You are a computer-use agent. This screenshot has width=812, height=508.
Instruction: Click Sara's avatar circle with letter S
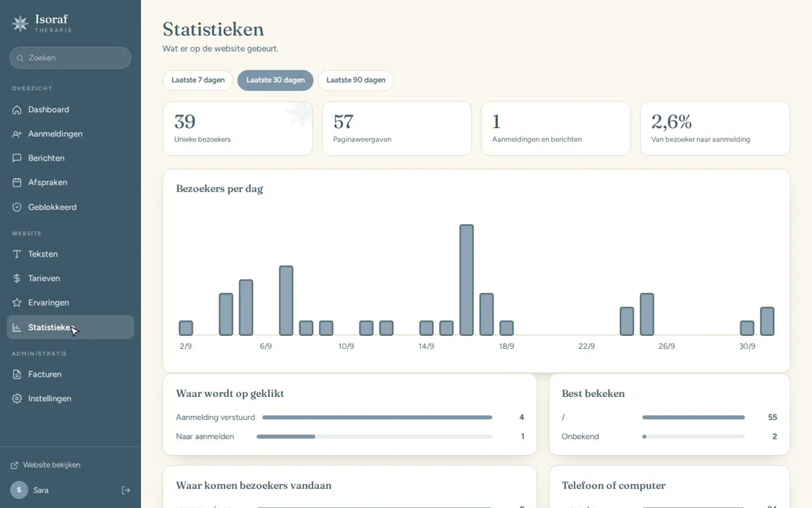19,490
